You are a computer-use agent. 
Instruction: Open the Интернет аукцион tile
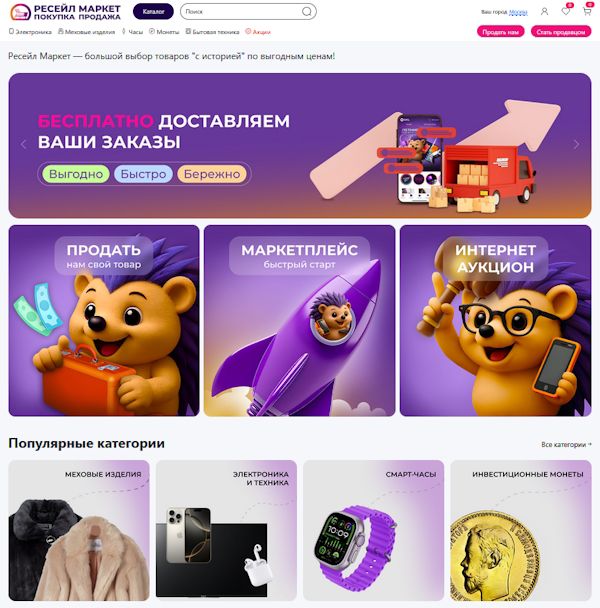495,320
